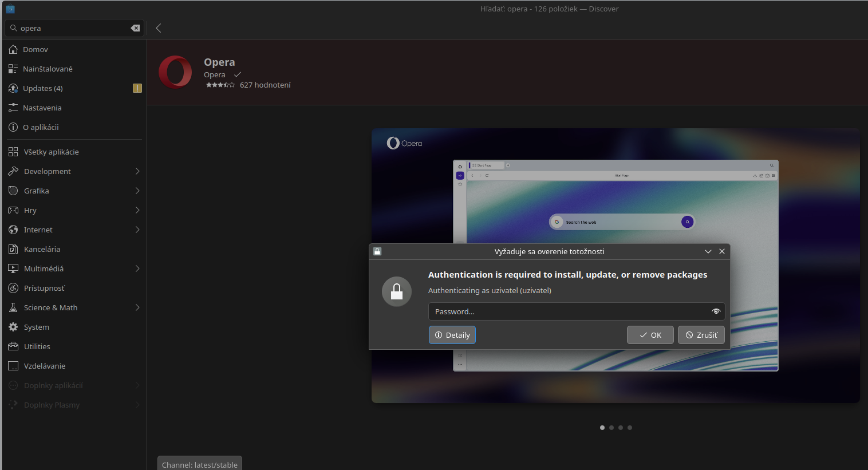
Task: Click the Opera app logo icon
Action: (175, 73)
